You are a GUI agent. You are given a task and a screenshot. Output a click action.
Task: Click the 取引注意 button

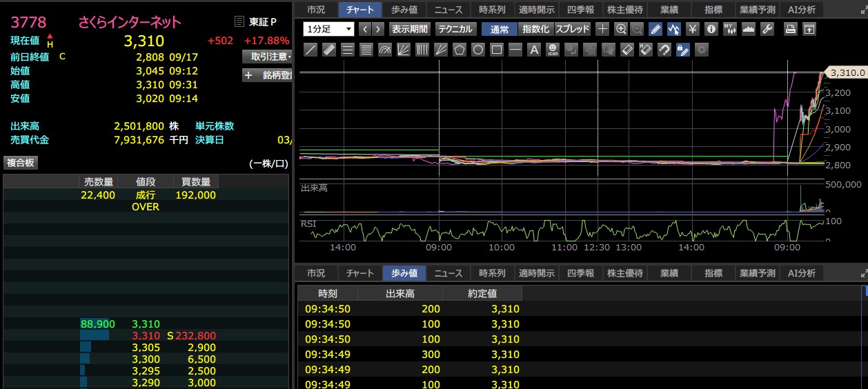point(268,57)
